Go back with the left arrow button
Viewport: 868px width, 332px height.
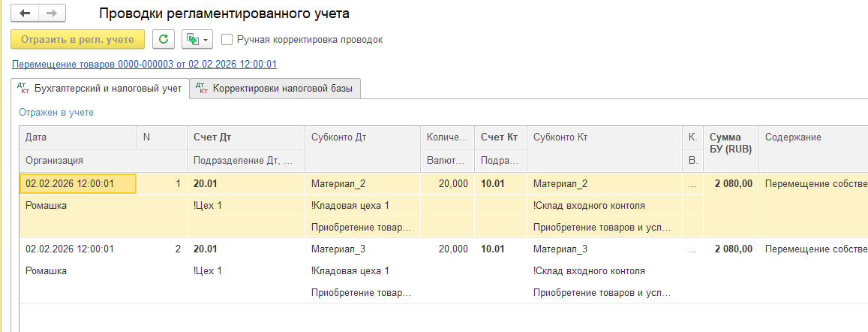25,14
